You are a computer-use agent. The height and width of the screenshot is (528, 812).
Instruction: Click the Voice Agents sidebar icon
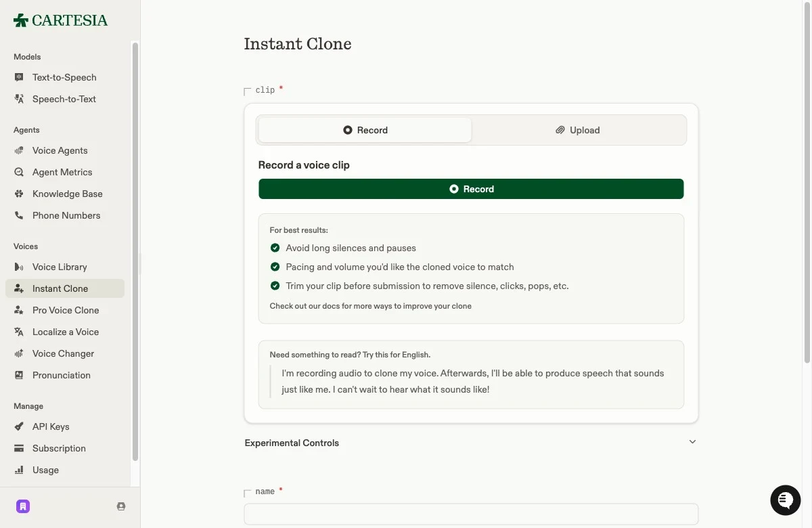pos(19,150)
